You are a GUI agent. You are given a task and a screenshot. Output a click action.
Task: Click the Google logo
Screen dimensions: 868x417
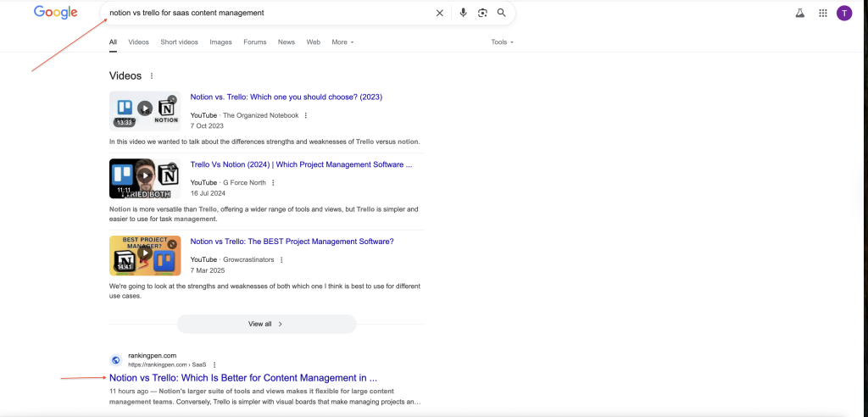[x=55, y=13]
